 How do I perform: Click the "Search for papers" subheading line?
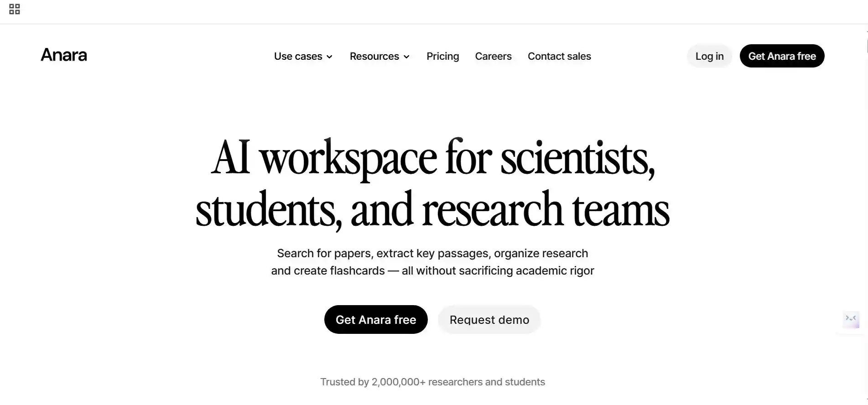point(432,253)
